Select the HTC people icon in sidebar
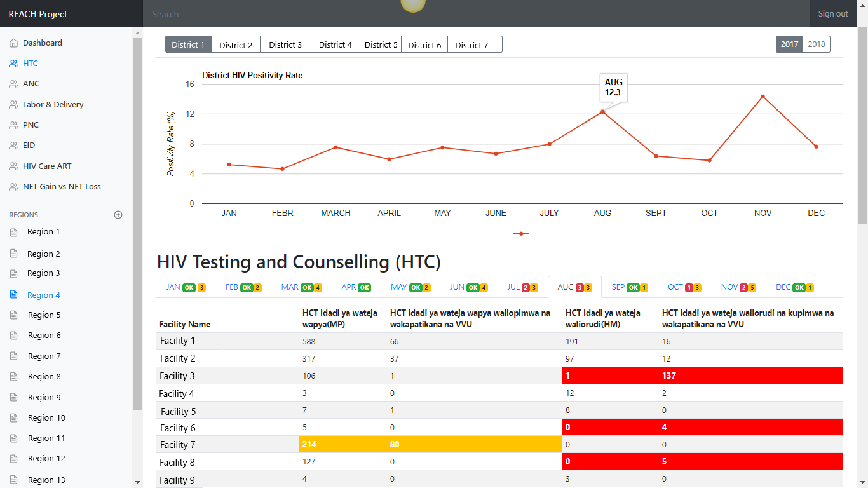868x488 pixels. tap(13, 63)
